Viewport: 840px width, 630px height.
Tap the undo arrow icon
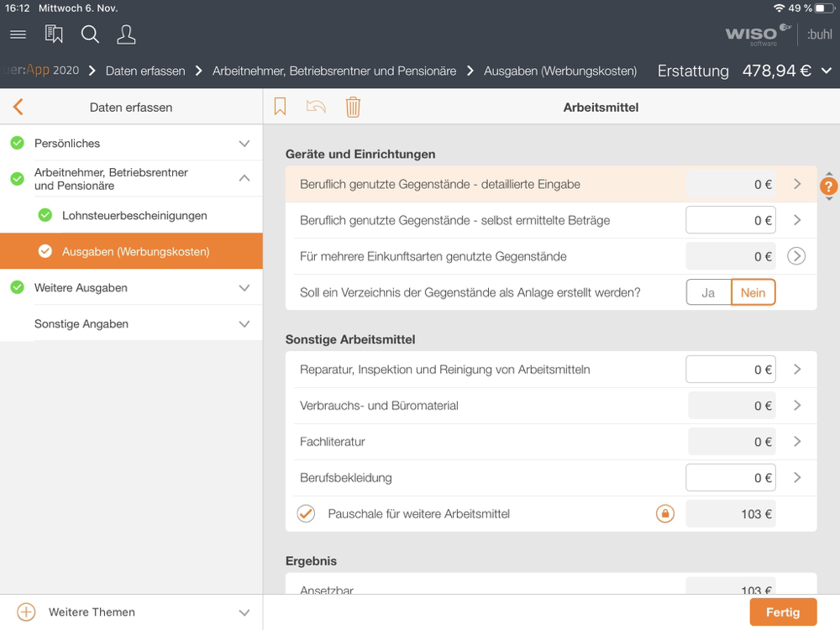point(316,107)
